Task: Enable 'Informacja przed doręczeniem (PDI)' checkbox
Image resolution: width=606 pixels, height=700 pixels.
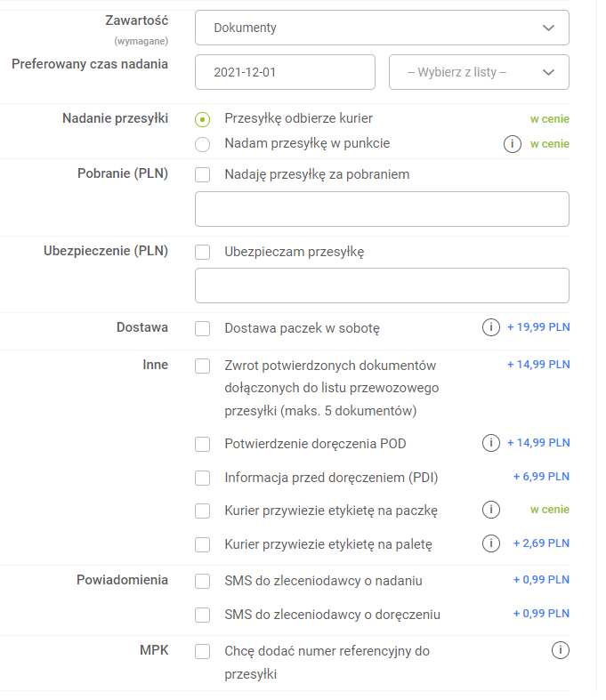Action: pos(203,478)
